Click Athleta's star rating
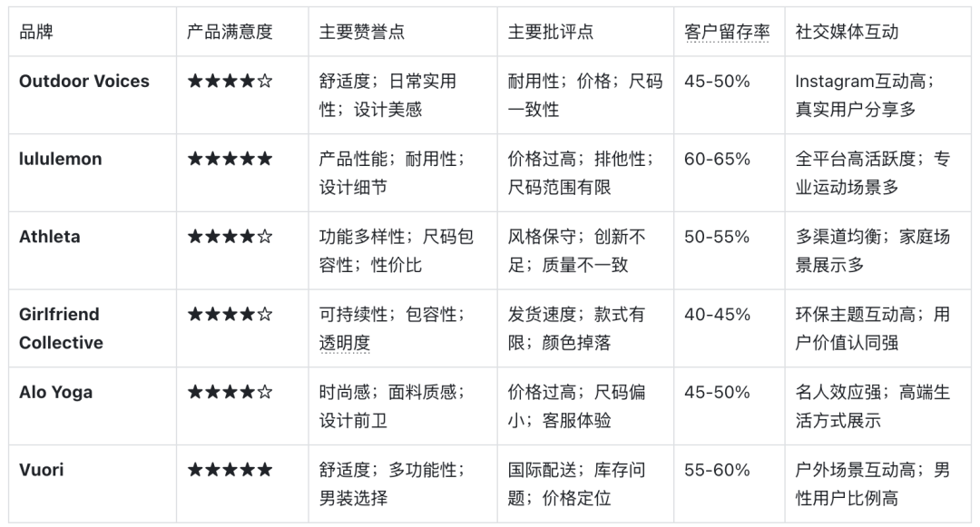 click(230, 237)
